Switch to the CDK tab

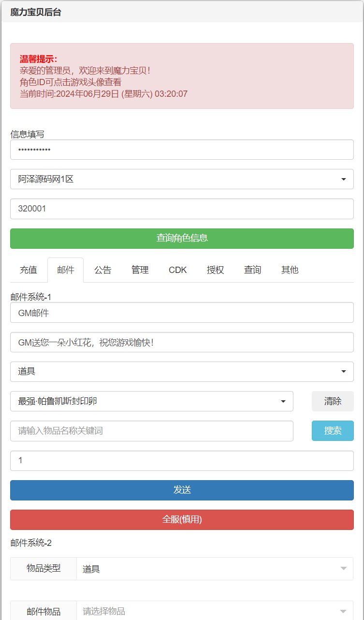(178, 270)
